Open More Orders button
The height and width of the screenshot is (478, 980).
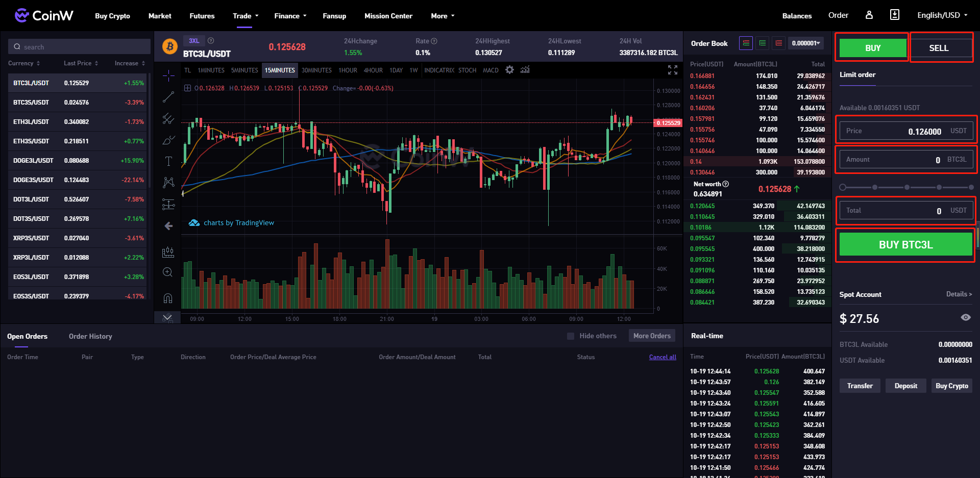(652, 336)
